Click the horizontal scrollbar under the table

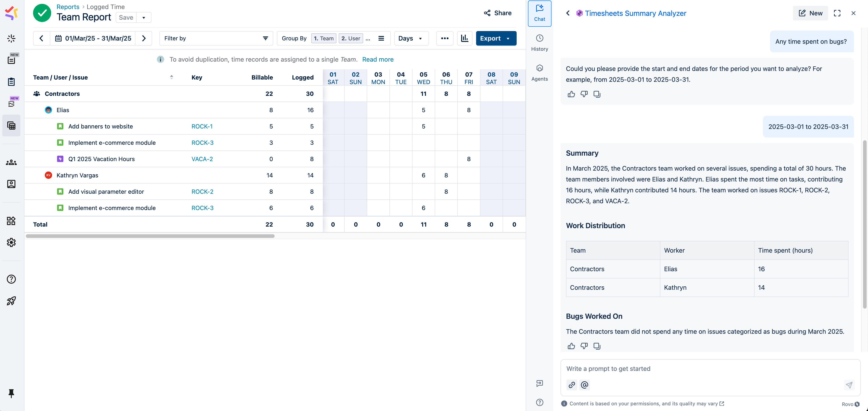pyautogui.click(x=150, y=236)
